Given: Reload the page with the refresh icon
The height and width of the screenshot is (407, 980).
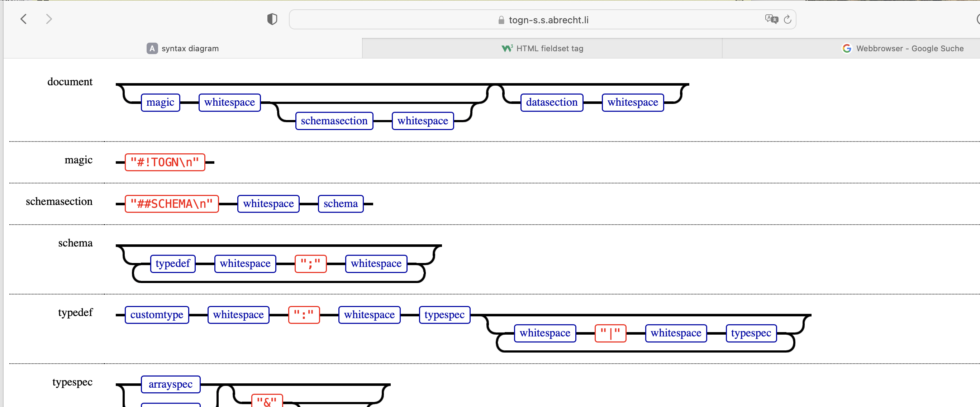Looking at the screenshot, I should tap(788, 19).
